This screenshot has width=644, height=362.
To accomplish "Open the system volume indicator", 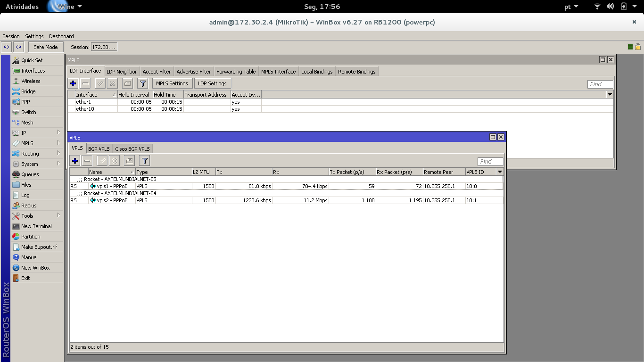I will [x=610, y=7].
